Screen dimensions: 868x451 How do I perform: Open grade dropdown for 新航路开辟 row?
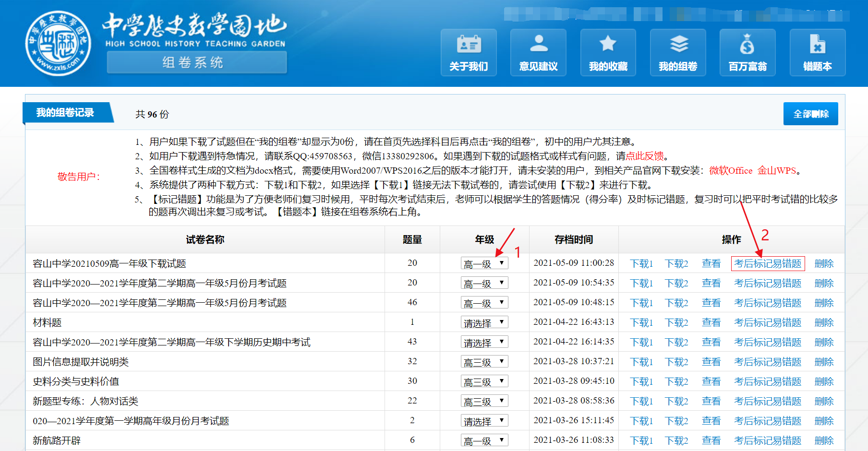pos(484,440)
